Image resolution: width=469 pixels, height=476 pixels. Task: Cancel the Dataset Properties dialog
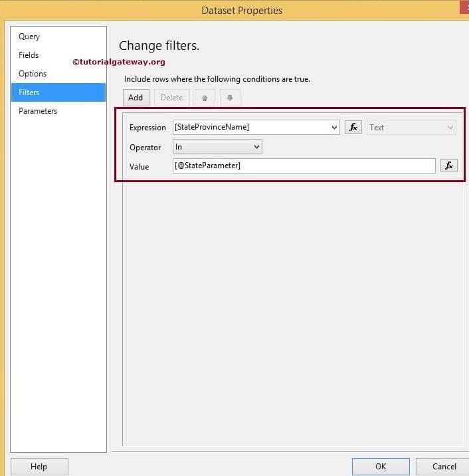pos(443,466)
